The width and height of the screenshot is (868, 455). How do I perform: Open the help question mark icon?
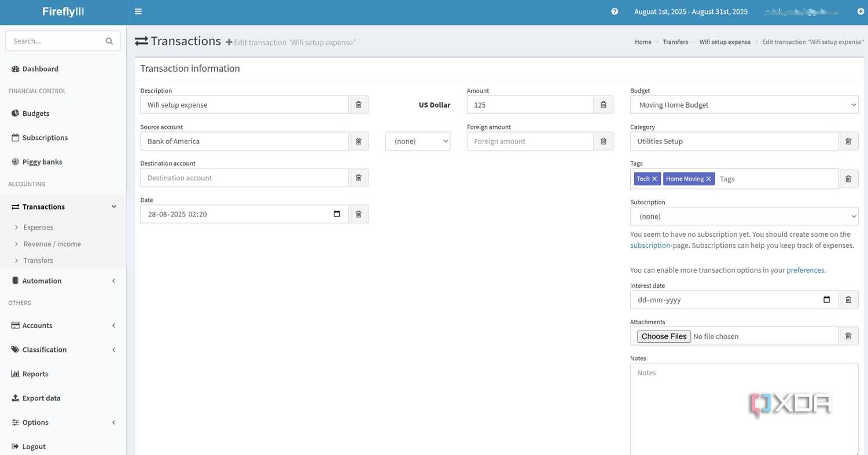coord(615,12)
